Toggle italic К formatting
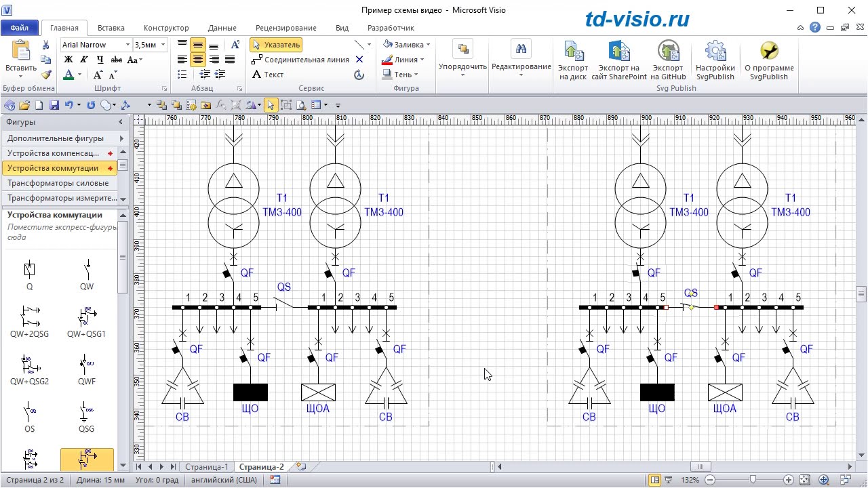 point(83,60)
